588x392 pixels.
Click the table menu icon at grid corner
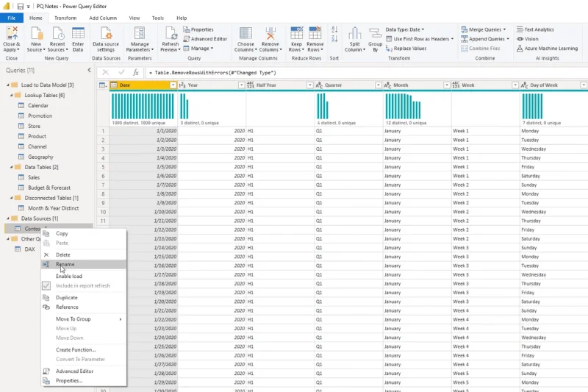(103, 85)
